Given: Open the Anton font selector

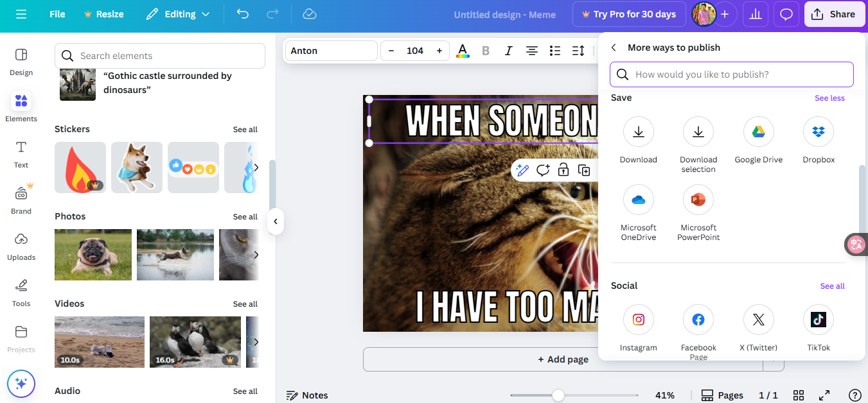Looking at the screenshot, I should [x=331, y=50].
